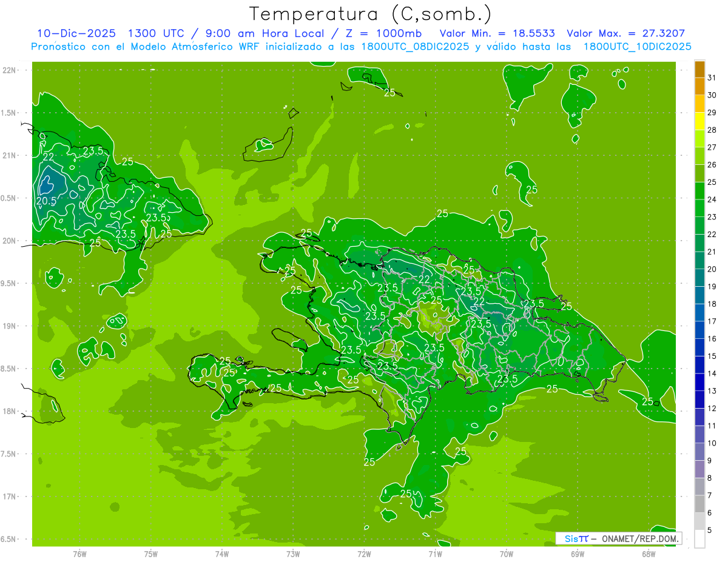
Task: Click the "17N" latitude axis label
Action: click(x=9, y=497)
